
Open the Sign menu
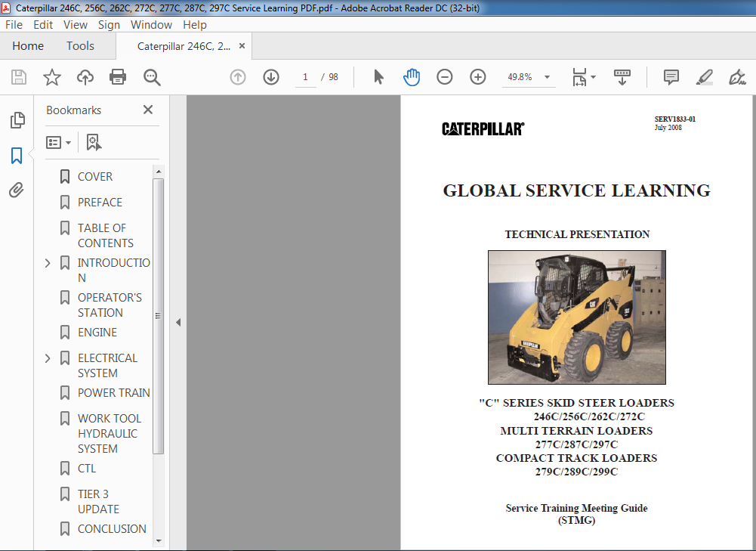tap(109, 25)
